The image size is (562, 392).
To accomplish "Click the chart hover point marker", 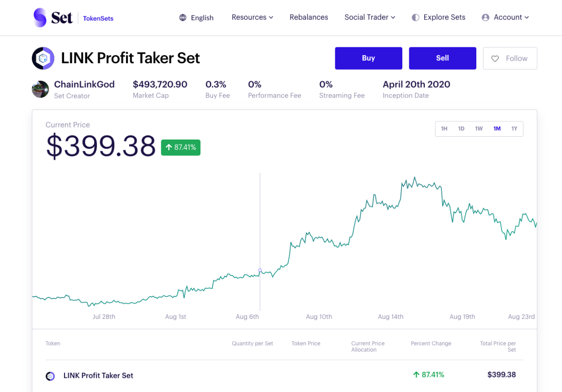I will click(x=260, y=270).
